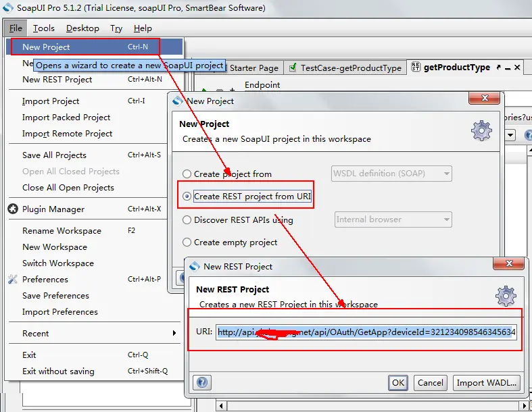532x412 pixels.
Task: Click OK in New REST Project dialog
Action: (x=398, y=383)
